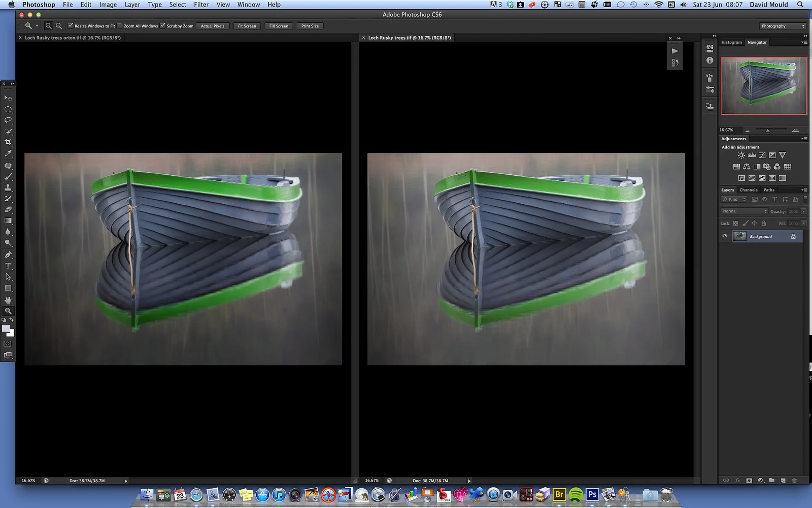Switch to the Histogram tab
Image resolution: width=812 pixels, height=508 pixels.
[731, 42]
